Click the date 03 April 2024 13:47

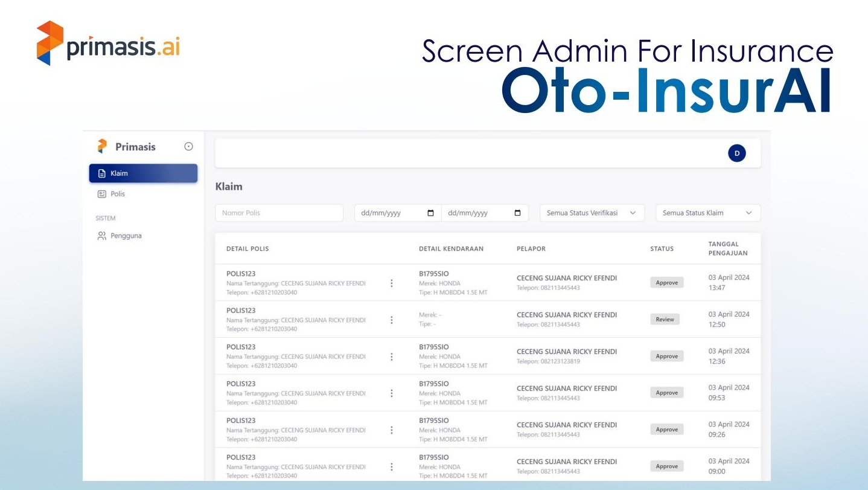(x=729, y=283)
